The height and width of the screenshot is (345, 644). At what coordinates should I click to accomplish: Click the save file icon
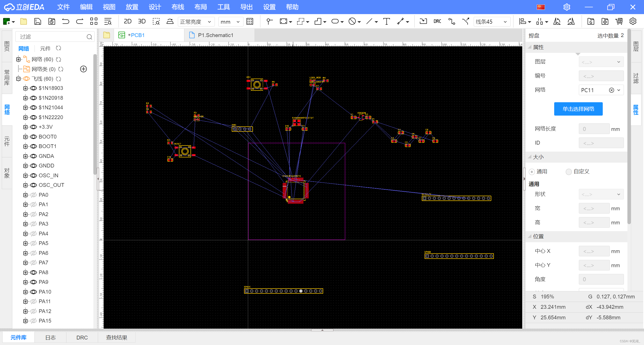click(37, 21)
